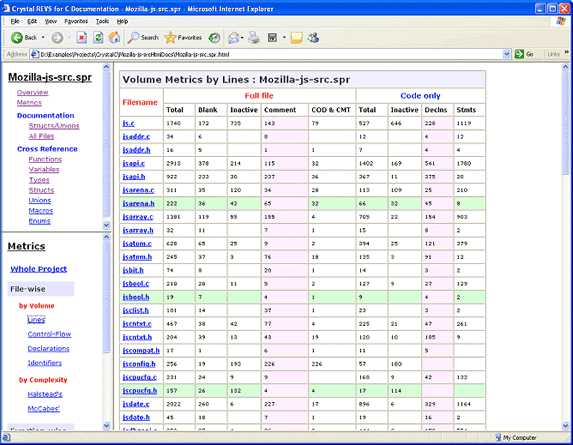Click the main page scrollbar down arrow
The height and width of the screenshot is (445, 573).
pos(565,426)
